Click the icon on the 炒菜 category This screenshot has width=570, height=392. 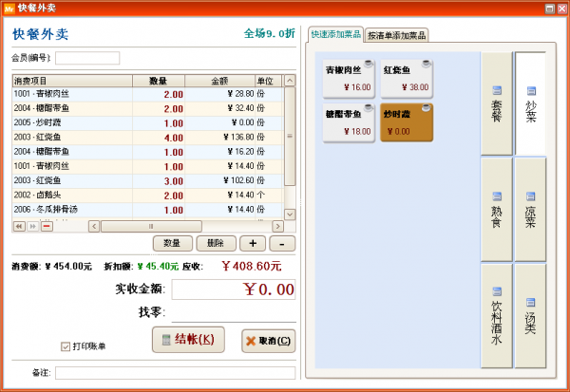pos(531,90)
